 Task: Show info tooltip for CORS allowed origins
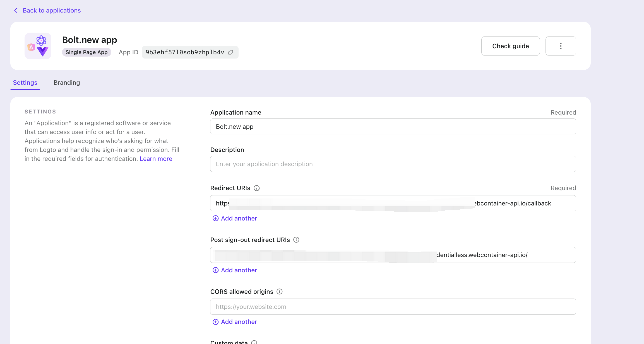(x=280, y=292)
